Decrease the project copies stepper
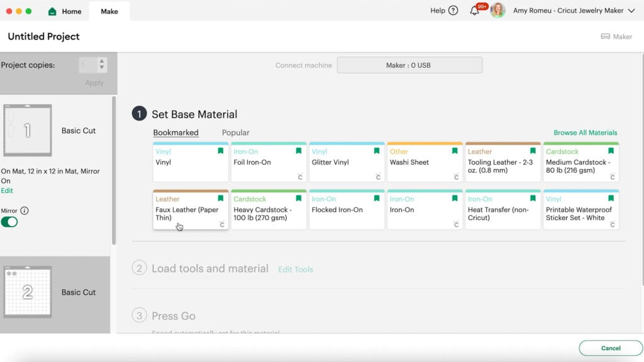644x362 pixels. (102, 68)
